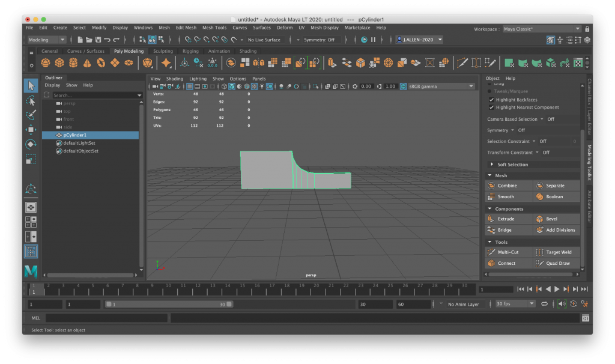Click the Multi-Cut tool icon

coord(491,252)
